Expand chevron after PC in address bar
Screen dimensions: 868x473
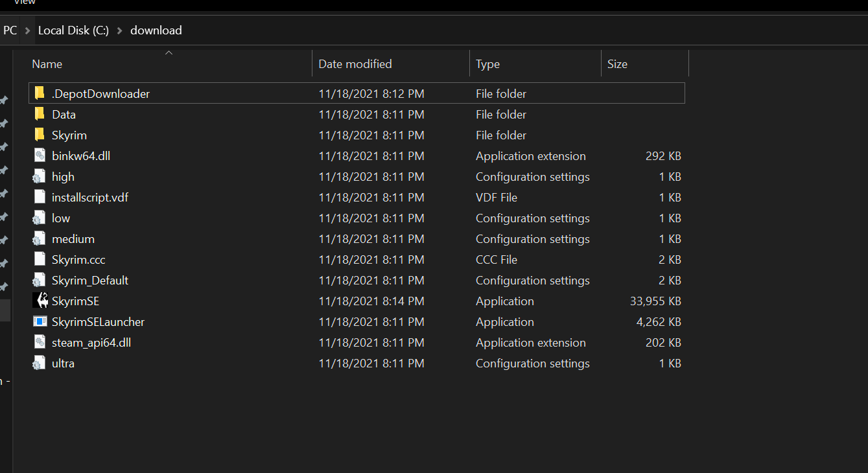[27, 30]
